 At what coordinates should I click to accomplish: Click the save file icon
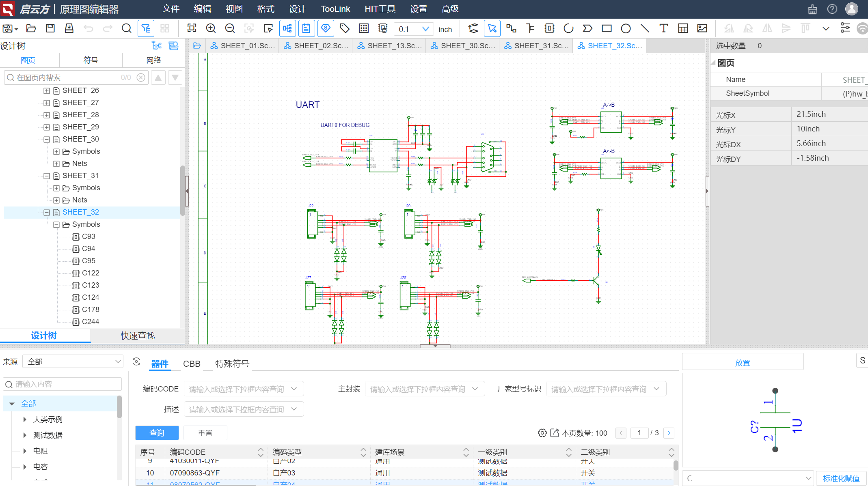(x=50, y=28)
